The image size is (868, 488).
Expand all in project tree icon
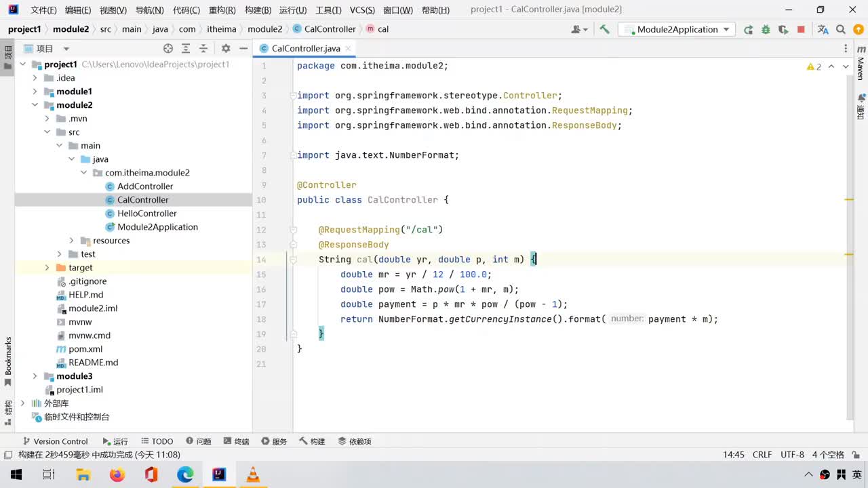click(186, 48)
